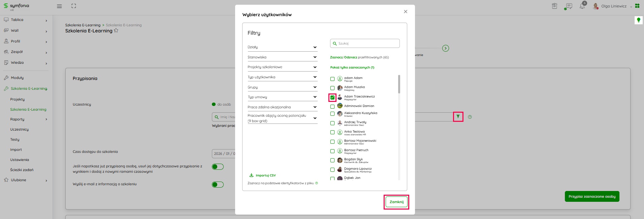This screenshot has width=644, height=219.
Task: Open the green apps grid icon
Action: click(637, 6)
